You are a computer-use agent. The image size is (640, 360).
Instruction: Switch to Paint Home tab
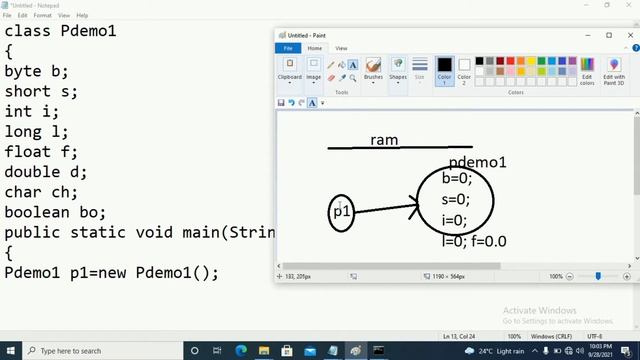[315, 48]
